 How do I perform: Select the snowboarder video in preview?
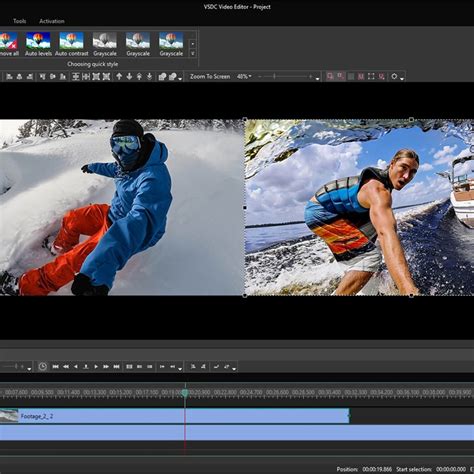[x=122, y=207]
